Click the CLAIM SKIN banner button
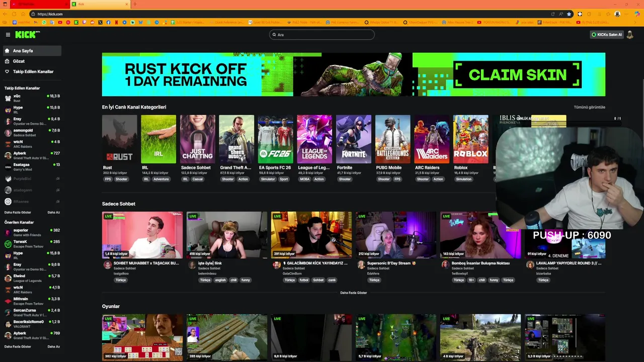 (x=518, y=75)
